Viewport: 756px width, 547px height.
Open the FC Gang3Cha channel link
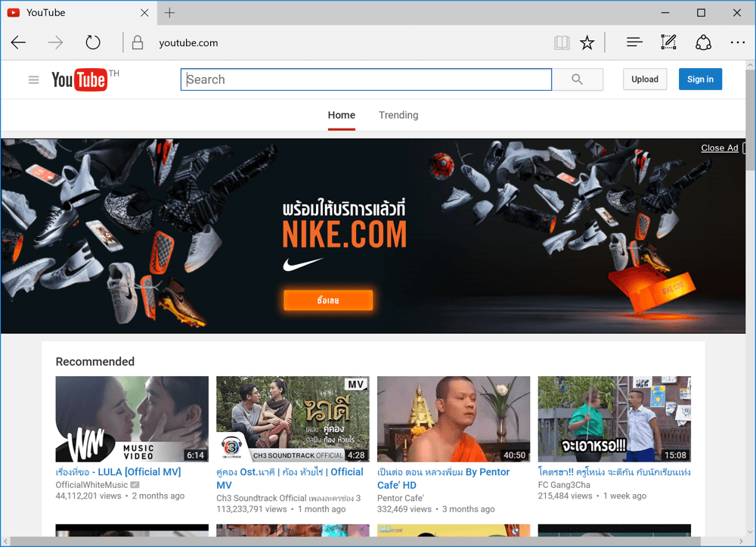[x=564, y=485]
